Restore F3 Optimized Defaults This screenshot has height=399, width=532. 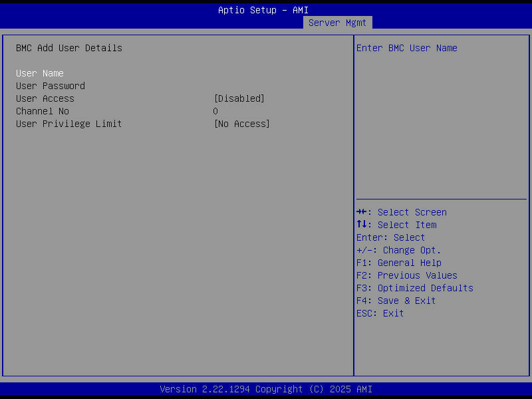[414, 288]
